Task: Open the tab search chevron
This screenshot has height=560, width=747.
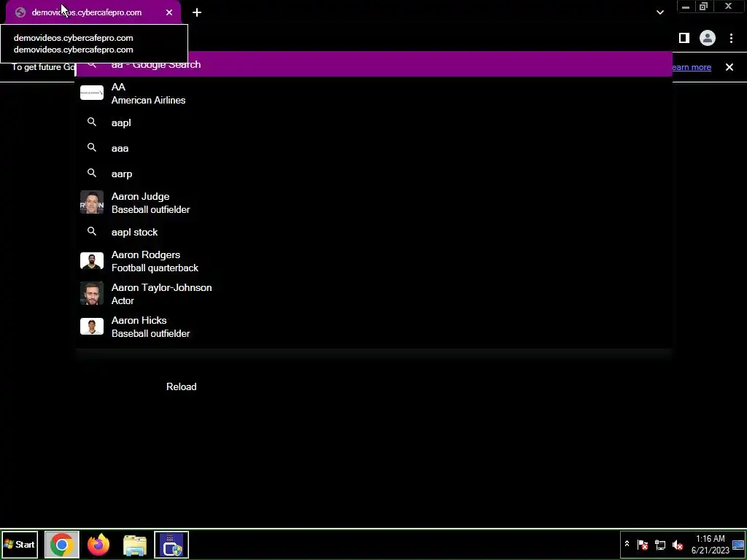Action: click(659, 12)
